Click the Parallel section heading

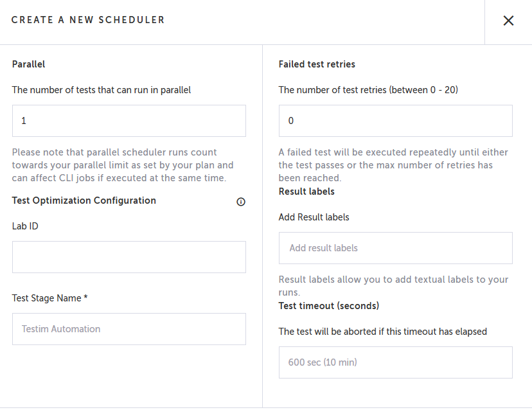[28, 64]
